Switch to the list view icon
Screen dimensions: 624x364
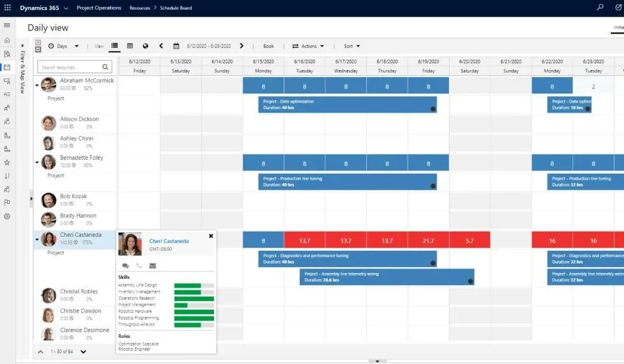pyautogui.click(x=115, y=46)
